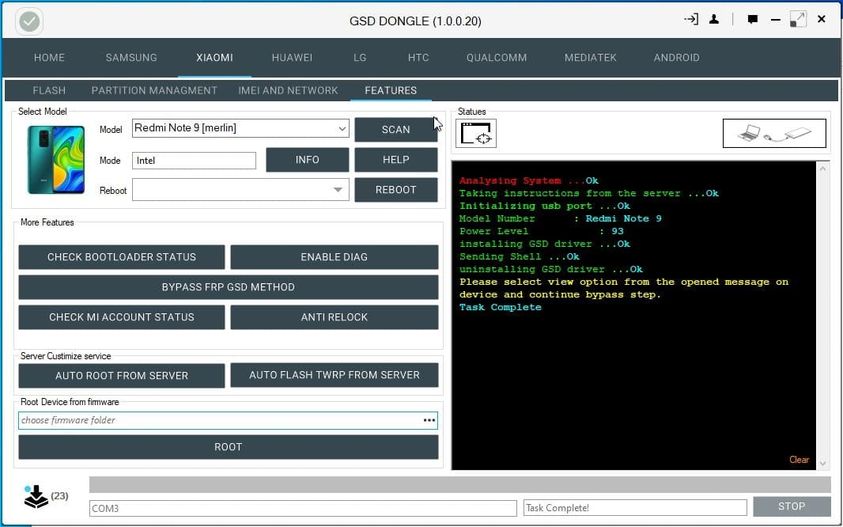Click CHECK MI ACCOUNT STATUS button
The image size is (843, 527).
click(x=122, y=317)
